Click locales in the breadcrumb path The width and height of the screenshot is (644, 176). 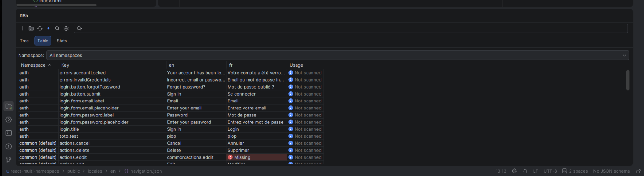click(95, 171)
